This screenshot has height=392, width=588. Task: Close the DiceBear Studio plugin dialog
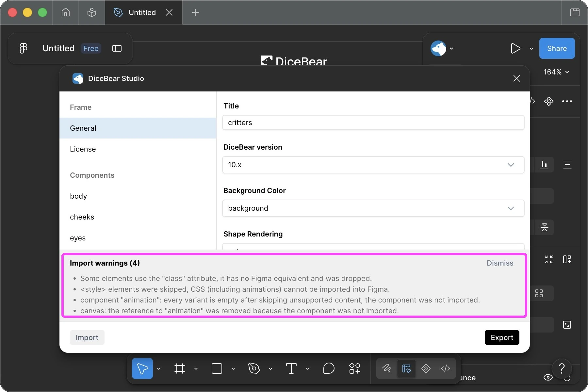517,78
